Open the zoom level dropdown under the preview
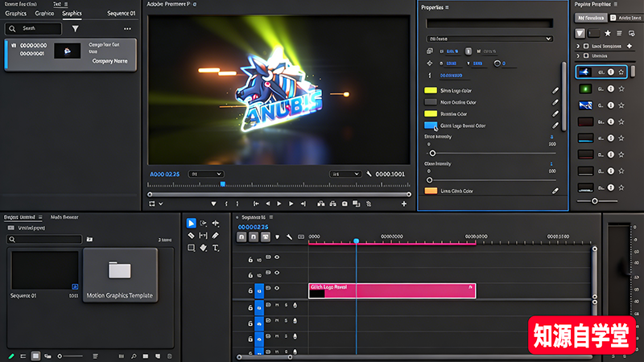Viewport: 644px width, 362px height. (205, 174)
